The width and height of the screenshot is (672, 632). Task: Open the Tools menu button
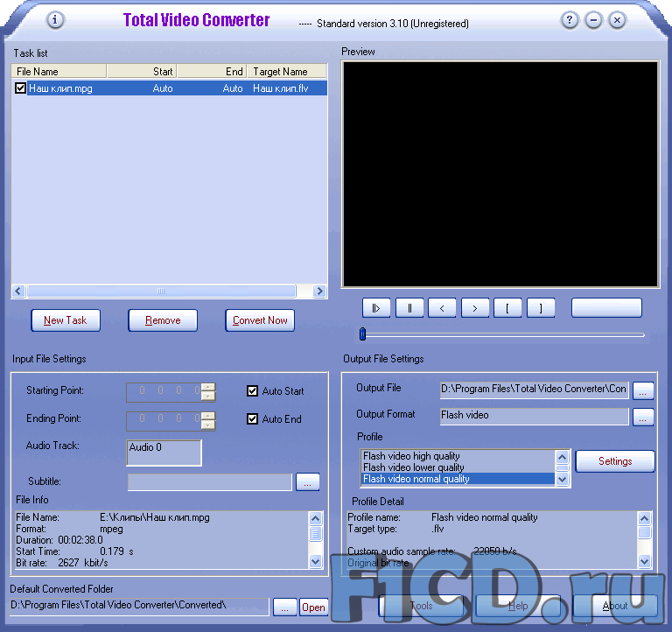tap(421, 606)
